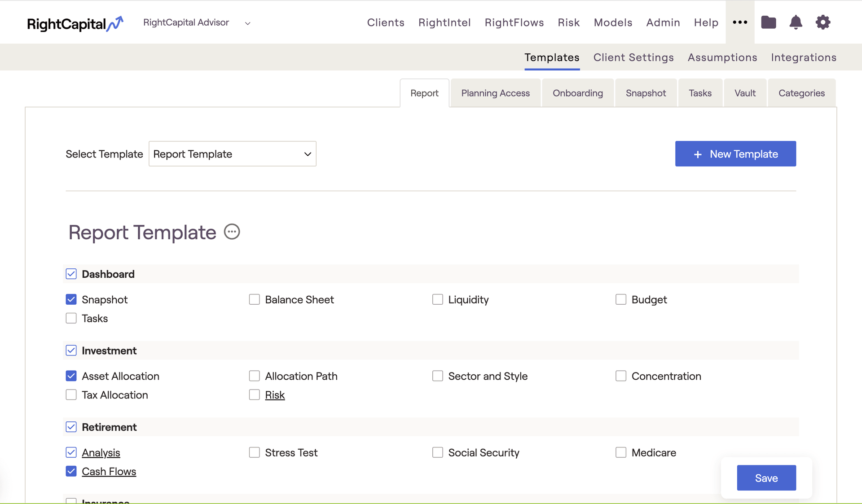Open the Onboarding tab
Image resolution: width=862 pixels, height=504 pixels.
pyautogui.click(x=578, y=93)
